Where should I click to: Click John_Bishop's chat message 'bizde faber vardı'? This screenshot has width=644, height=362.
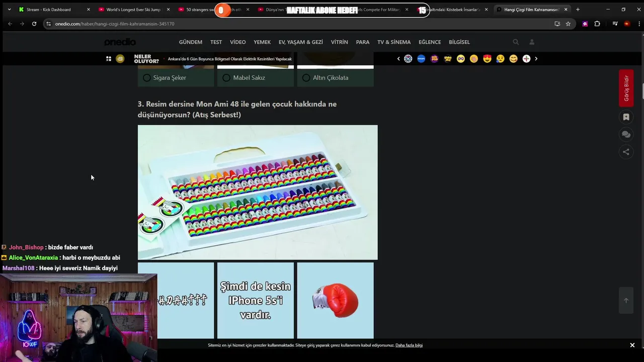click(71, 247)
